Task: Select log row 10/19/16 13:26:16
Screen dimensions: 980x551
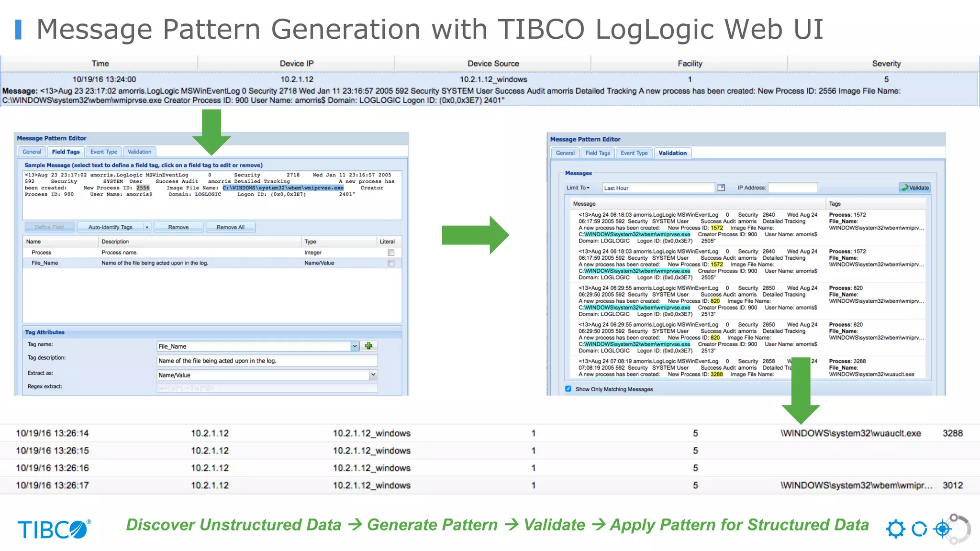Action: point(490,468)
